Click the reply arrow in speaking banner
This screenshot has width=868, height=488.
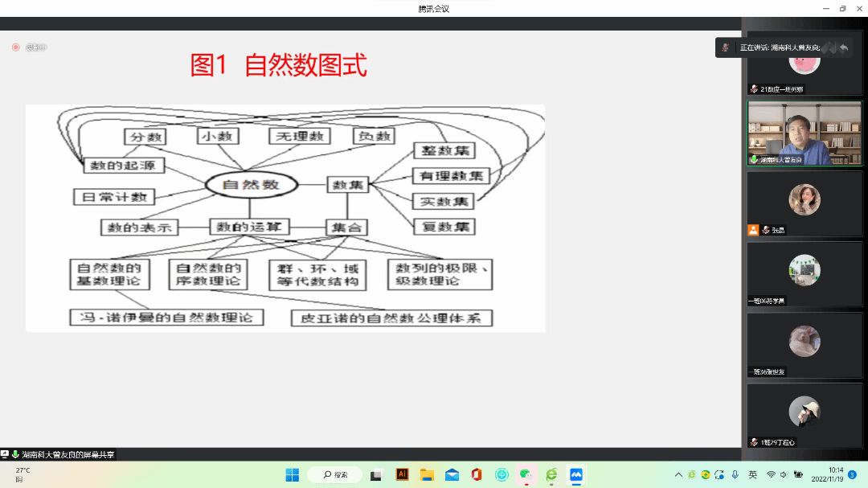[844, 47]
